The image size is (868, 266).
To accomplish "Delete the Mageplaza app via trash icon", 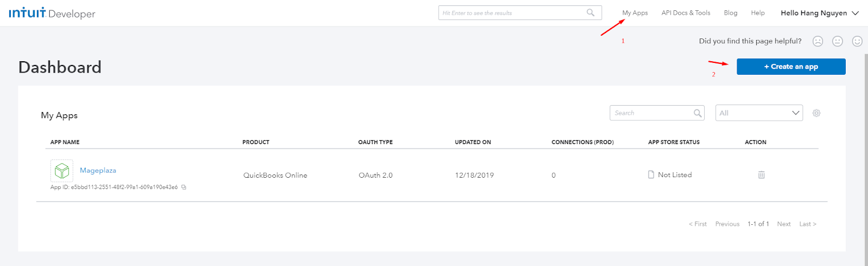I will [761, 175].
